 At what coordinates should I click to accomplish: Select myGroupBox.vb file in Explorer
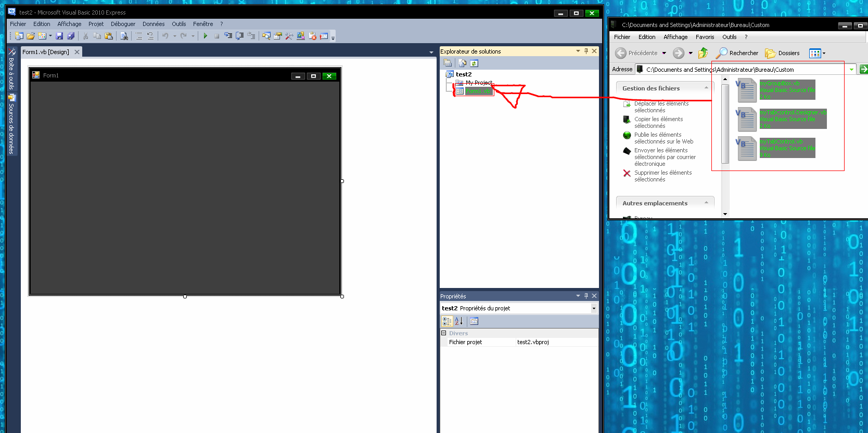[x=775, y=90]
